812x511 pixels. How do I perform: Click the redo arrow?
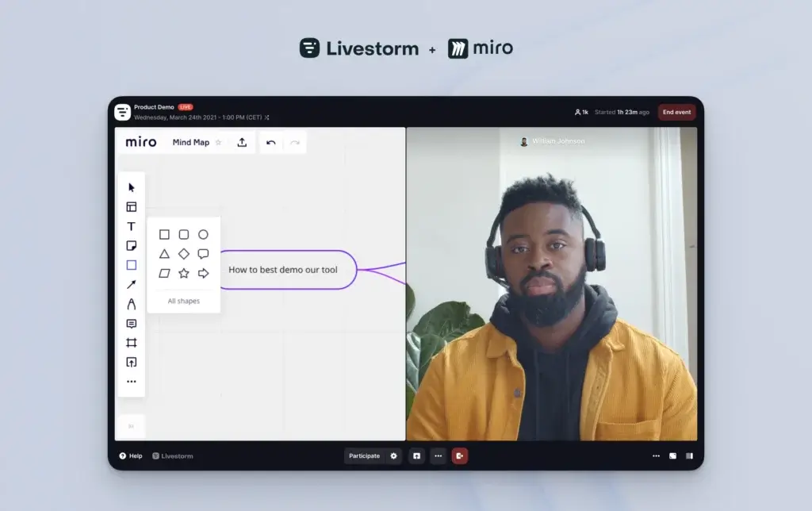[x=295, y=143]
